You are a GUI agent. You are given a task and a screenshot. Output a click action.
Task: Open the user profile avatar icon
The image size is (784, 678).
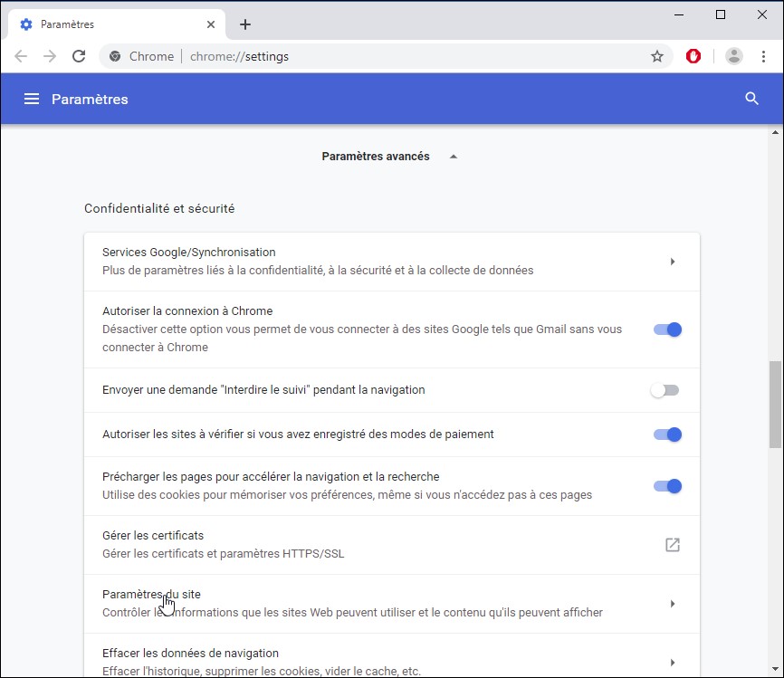(x=734, y=56)
